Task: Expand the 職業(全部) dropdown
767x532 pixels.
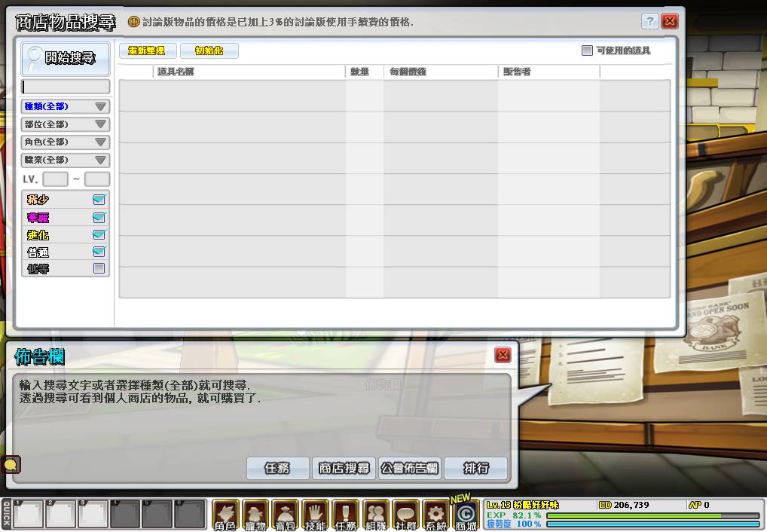Action: 66,160
